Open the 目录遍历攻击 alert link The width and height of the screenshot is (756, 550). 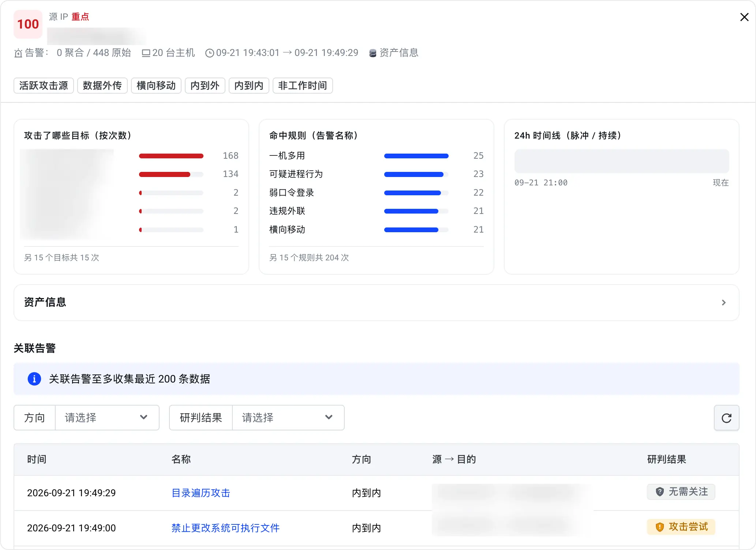click(201, 493)
